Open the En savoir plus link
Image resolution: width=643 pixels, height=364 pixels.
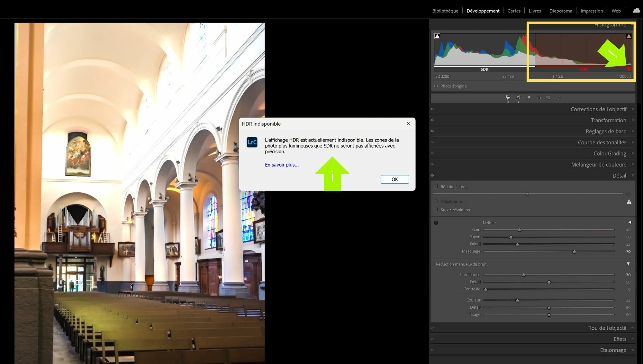pyautogui.click(x=282, y=165)
